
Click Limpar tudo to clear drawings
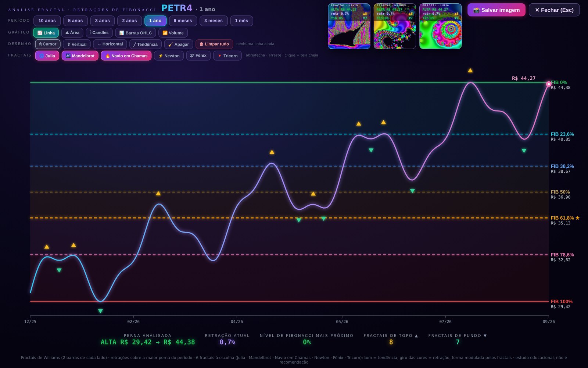pyautogui.click(x=214, y=44)
